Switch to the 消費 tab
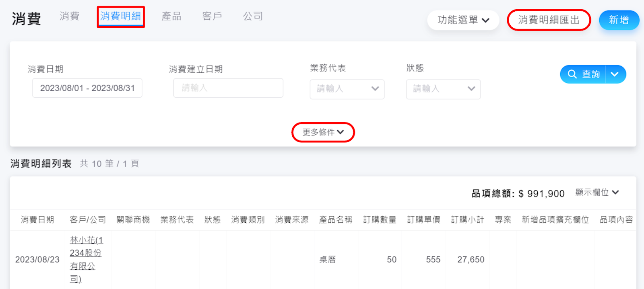The width and height of the screenshot is (644, 289). pyautogui.click(x=69, y=16)
